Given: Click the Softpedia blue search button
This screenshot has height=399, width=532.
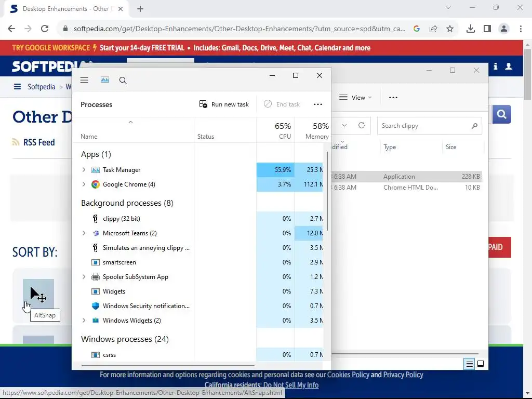Looking at the screenshot, I should [501, 114].
